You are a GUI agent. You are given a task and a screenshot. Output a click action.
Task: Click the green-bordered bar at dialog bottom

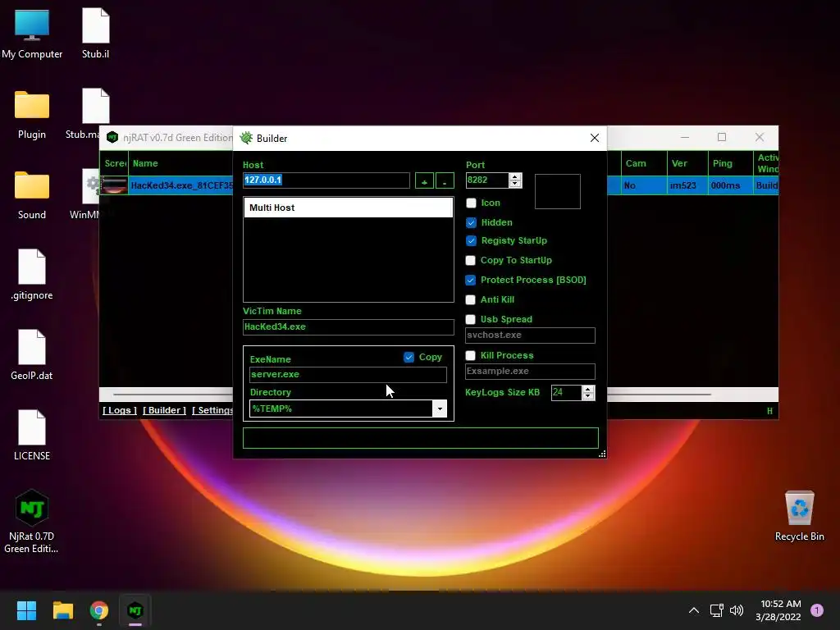pos(421,438)
